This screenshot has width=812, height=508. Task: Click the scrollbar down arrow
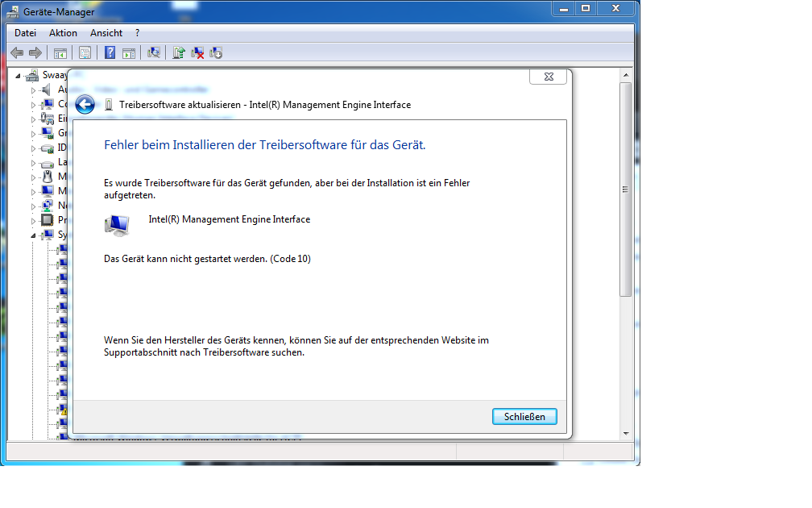(x=626, y=434)
